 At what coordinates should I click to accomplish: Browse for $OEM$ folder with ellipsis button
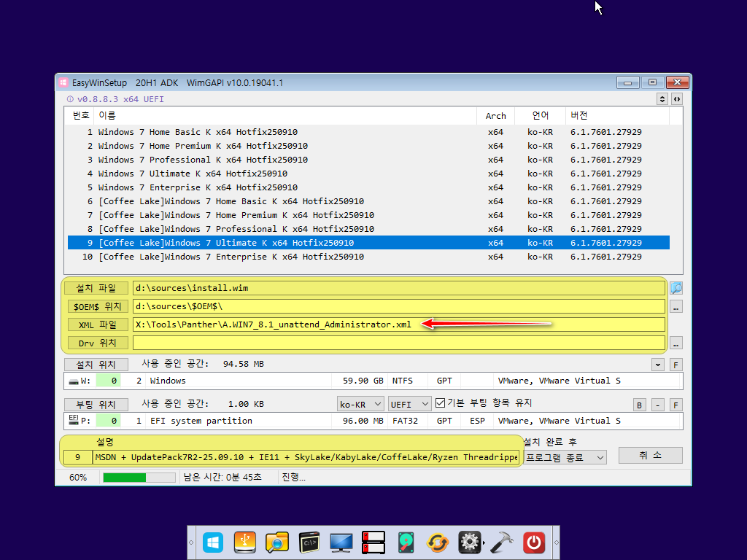676,307
